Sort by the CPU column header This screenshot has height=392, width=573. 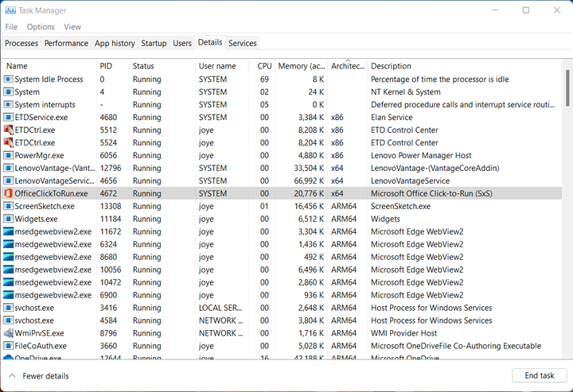(262, 66)
